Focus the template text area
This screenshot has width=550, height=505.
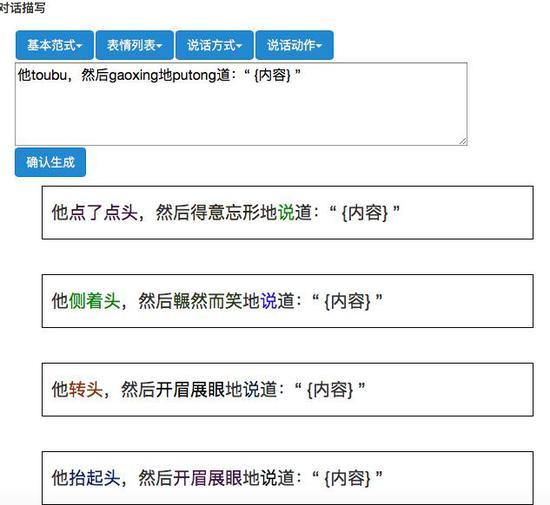coord(241,104)
